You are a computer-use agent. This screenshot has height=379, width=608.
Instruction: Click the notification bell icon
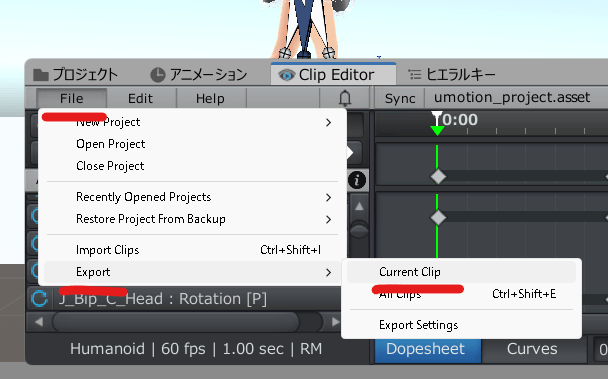pos(345,98)
